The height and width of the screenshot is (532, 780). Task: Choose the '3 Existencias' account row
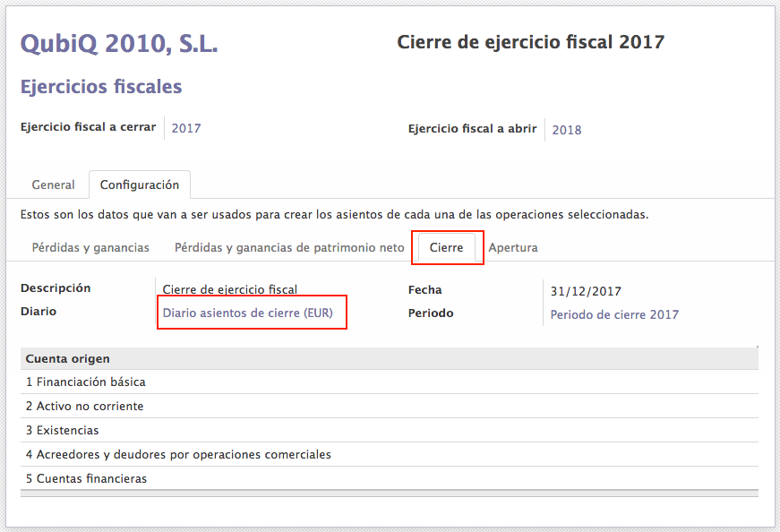[62, 430]
